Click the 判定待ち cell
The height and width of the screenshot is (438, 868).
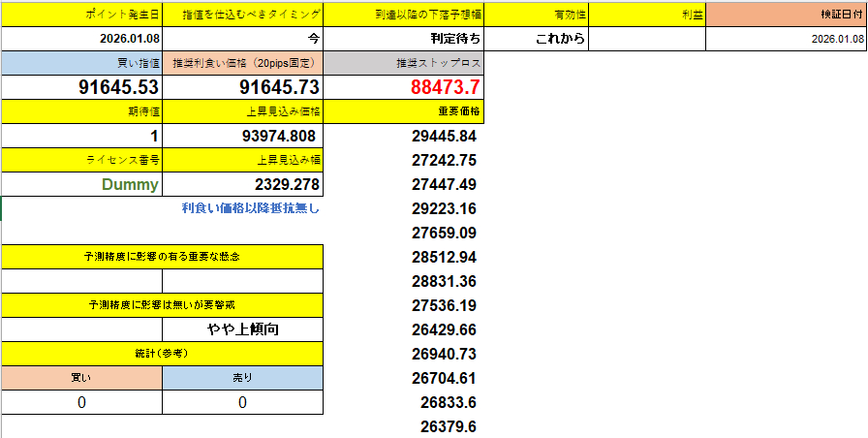pyautogui.click(x=404, y=39)
